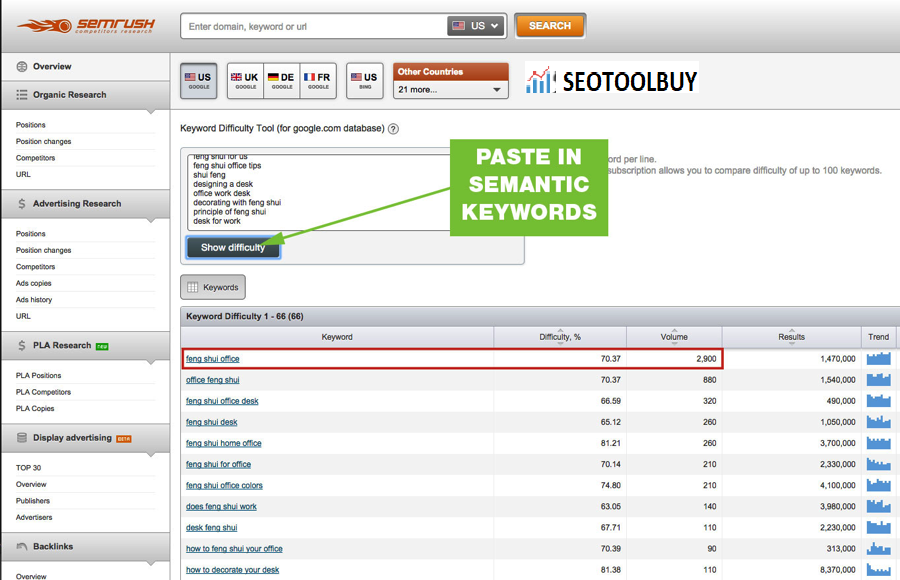Viewport: 900px width, 580px height.
Task: Open the 'does feng shui work' keyword link
Action: point(221,506)
